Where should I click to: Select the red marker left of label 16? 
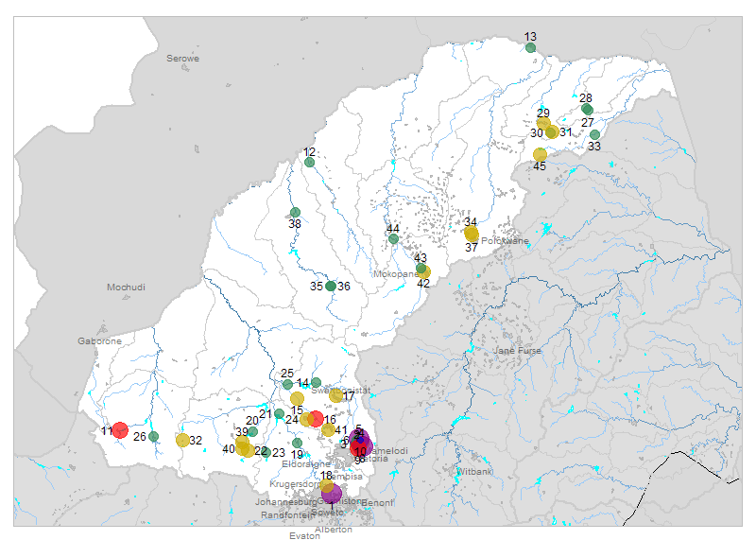pyautogui.click(x=316, y=419)
